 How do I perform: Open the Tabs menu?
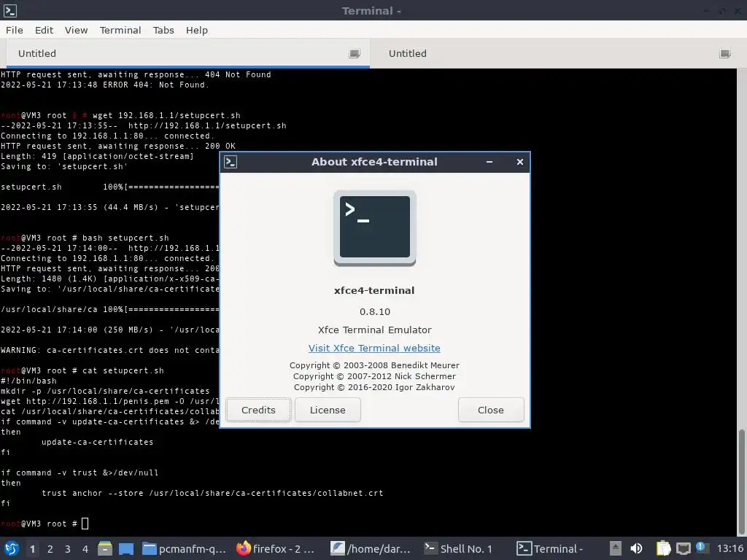(x=163, y=30)
